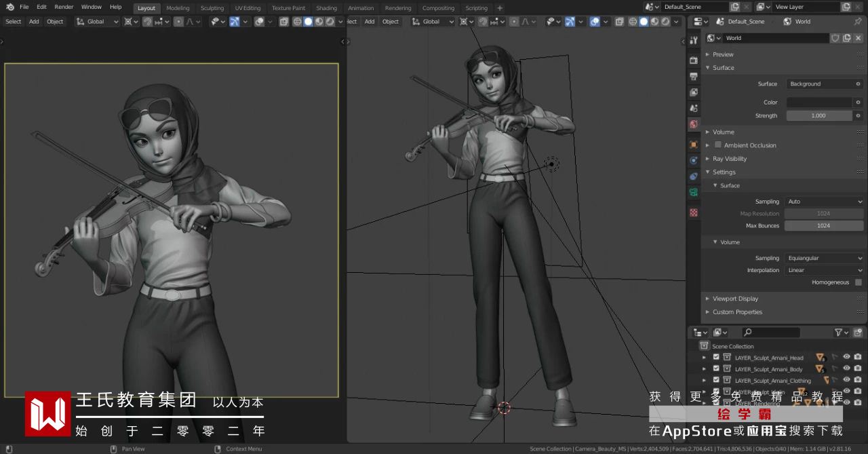The width and height of the screenshot is (868, 454).
Task: Open the Tool properties tab icon
Action: click(x=694, y=40)
